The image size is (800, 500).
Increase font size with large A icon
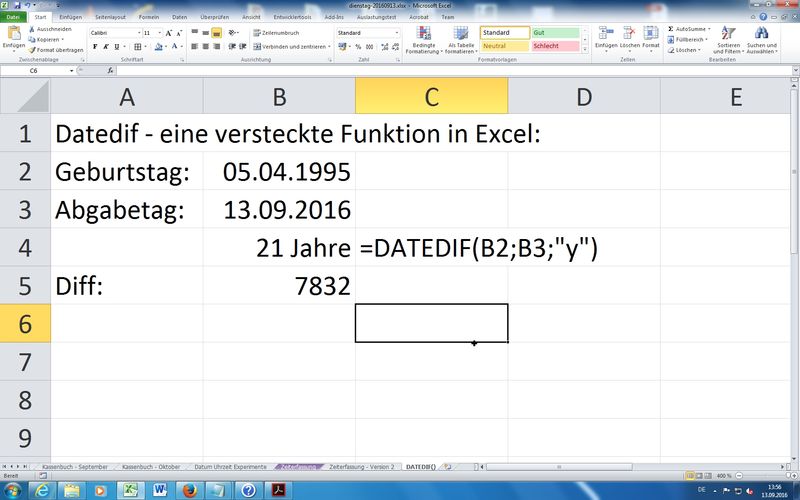click(168, 33)
